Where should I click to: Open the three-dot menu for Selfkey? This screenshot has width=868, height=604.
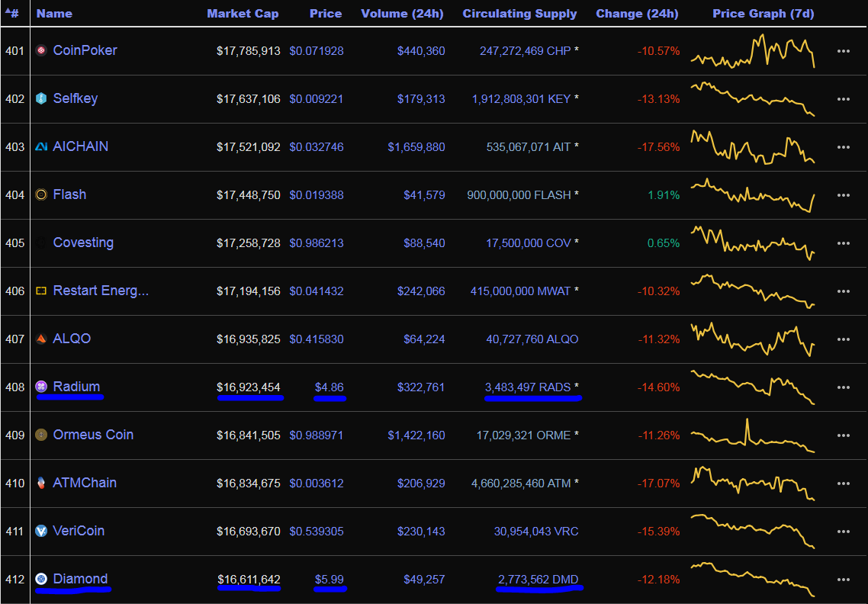(x=844, y=99)
